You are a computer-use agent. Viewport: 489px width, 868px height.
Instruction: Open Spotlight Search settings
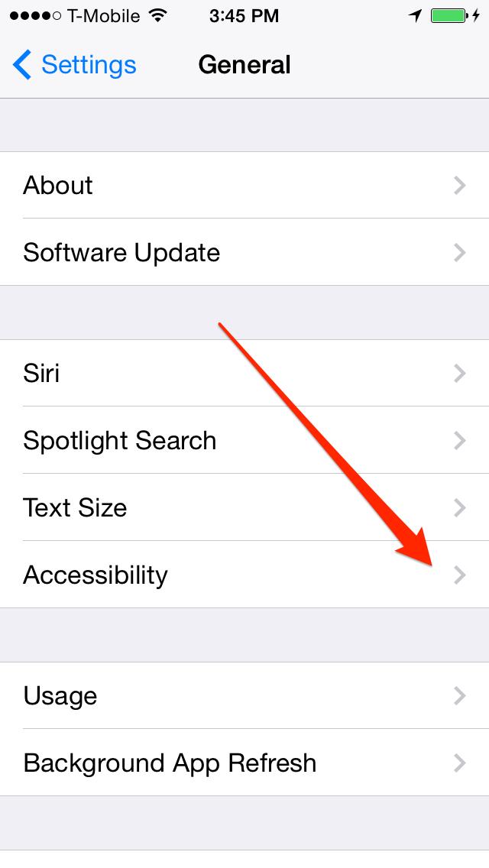[244, 440]
